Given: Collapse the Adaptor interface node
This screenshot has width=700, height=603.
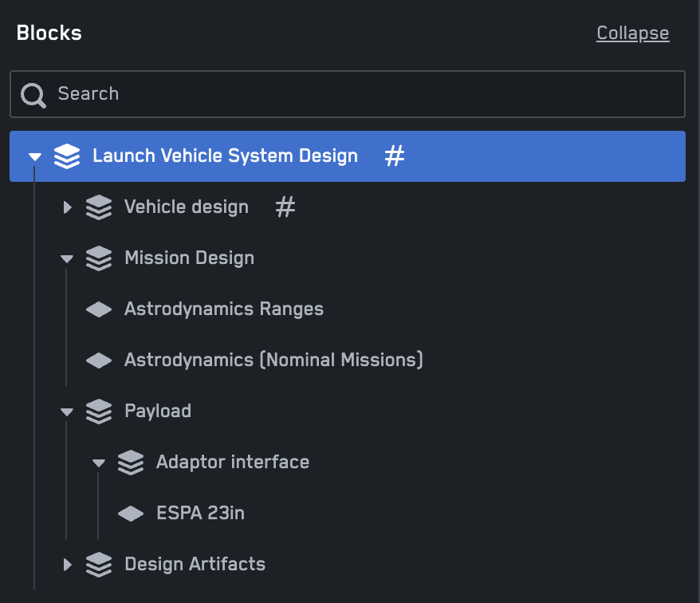Looking at the screenshot, I should click(99, 463).
